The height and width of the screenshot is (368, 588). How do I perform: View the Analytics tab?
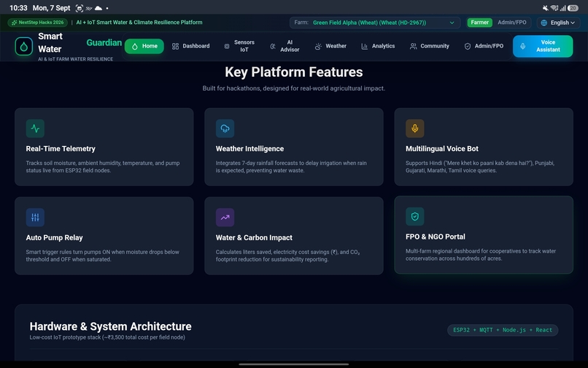pos(378,46)
